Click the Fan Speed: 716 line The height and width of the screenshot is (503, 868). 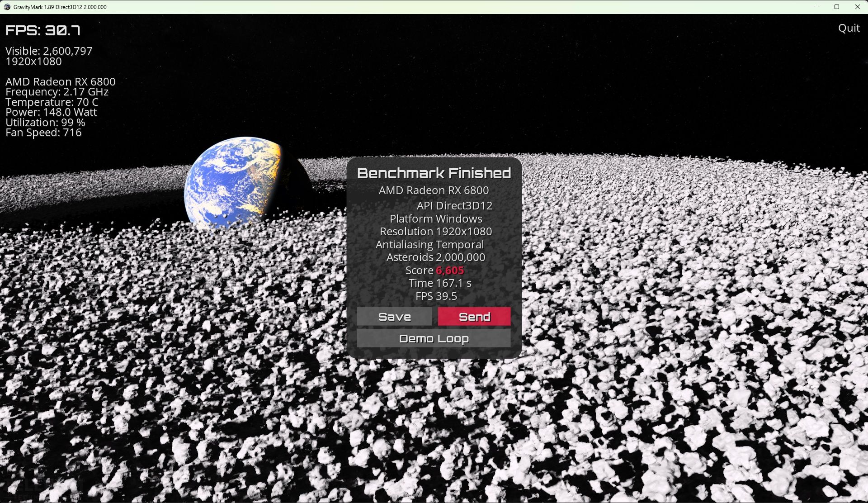[43, 133]
